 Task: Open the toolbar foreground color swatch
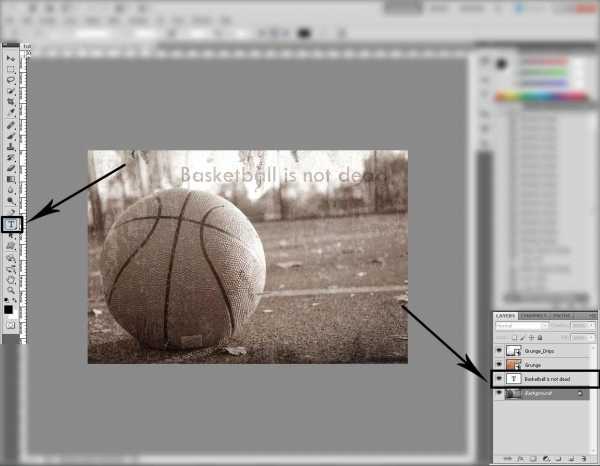click(8, 310)
